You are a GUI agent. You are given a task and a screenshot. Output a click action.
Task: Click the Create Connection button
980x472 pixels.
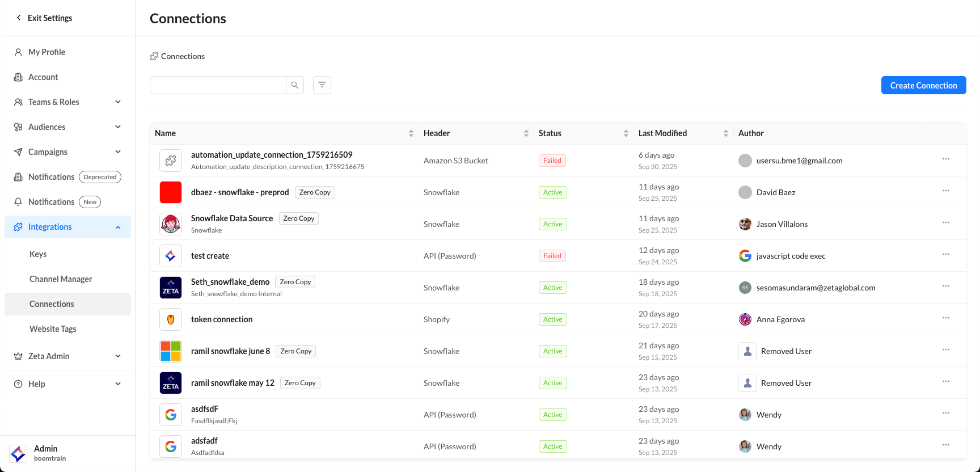coord(923,85)
